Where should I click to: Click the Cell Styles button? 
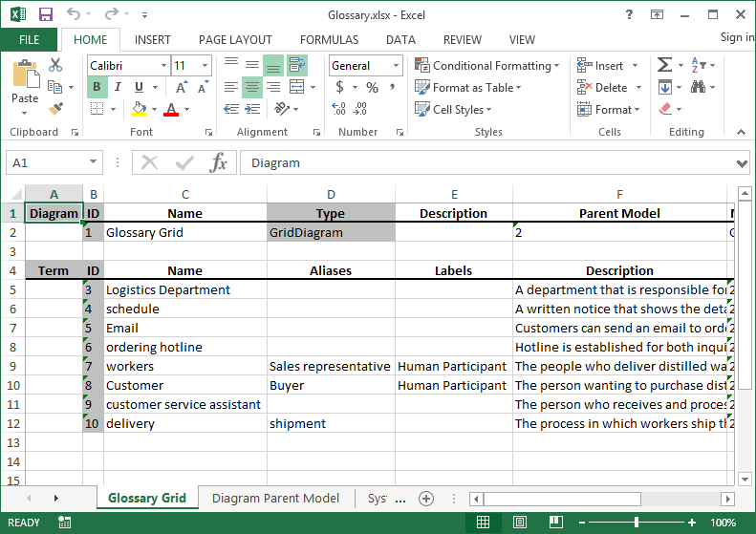click(453, 110)
